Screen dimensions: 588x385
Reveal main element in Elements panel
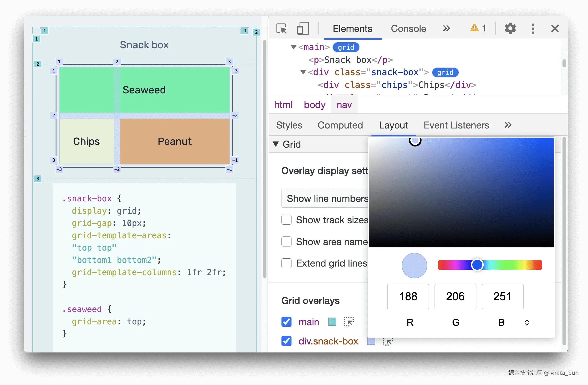[349, 322]
